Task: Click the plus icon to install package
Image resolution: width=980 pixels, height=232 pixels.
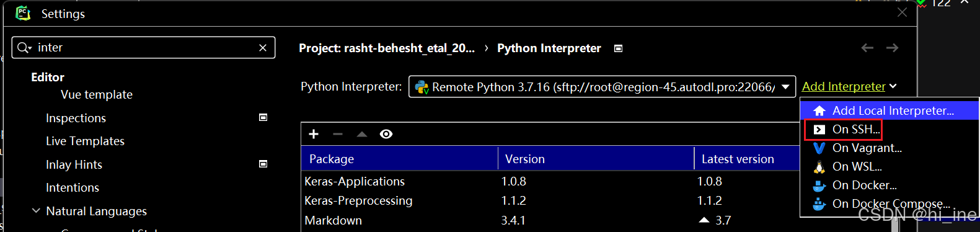Action: point(314,134)
